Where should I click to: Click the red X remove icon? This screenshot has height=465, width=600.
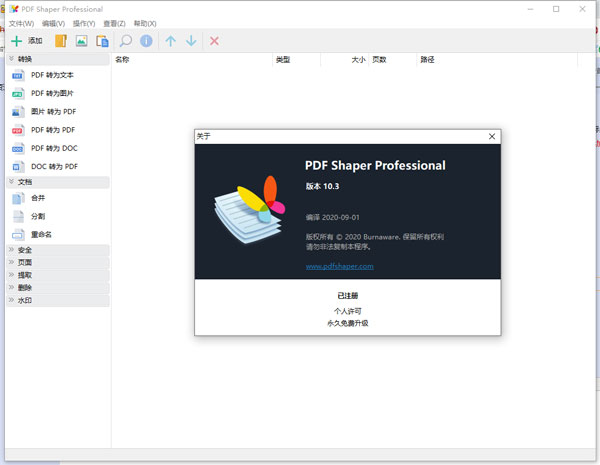[x=214, y=41]
